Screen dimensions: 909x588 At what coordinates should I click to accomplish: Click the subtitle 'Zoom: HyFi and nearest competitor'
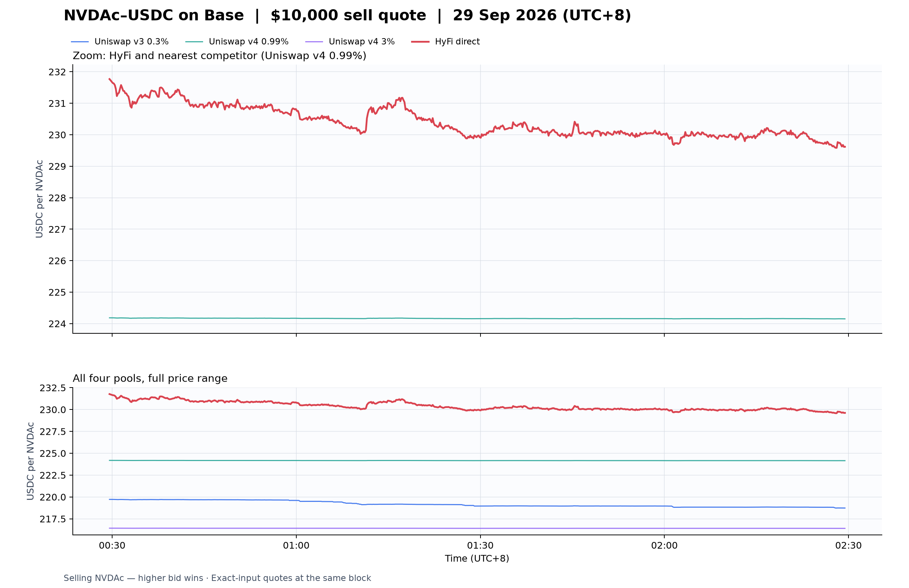tap(165, 56)
